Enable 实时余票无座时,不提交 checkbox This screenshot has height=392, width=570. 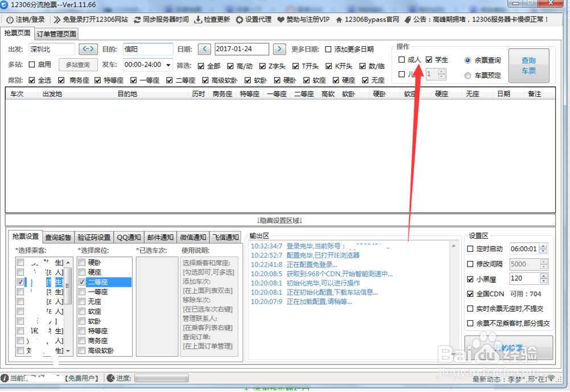[x=470, y=308]
